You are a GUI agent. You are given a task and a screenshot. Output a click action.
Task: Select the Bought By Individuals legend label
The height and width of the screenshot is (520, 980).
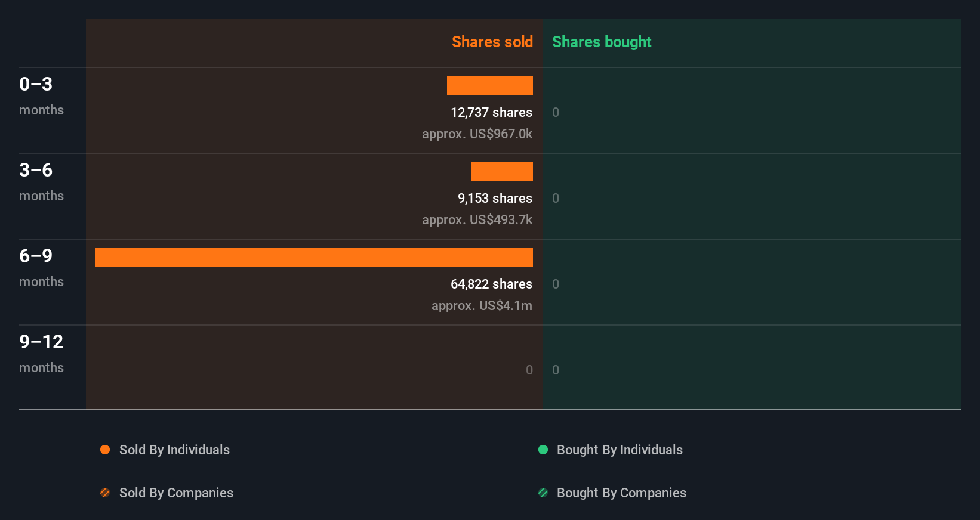(x=620, y=450)
